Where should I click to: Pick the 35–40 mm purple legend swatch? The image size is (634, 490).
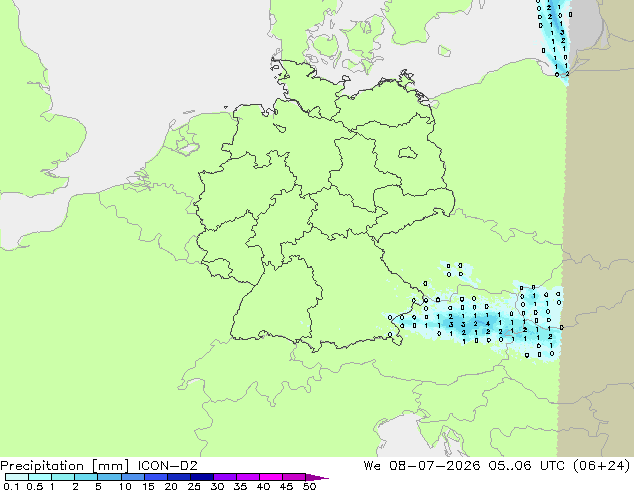[247, 477]
